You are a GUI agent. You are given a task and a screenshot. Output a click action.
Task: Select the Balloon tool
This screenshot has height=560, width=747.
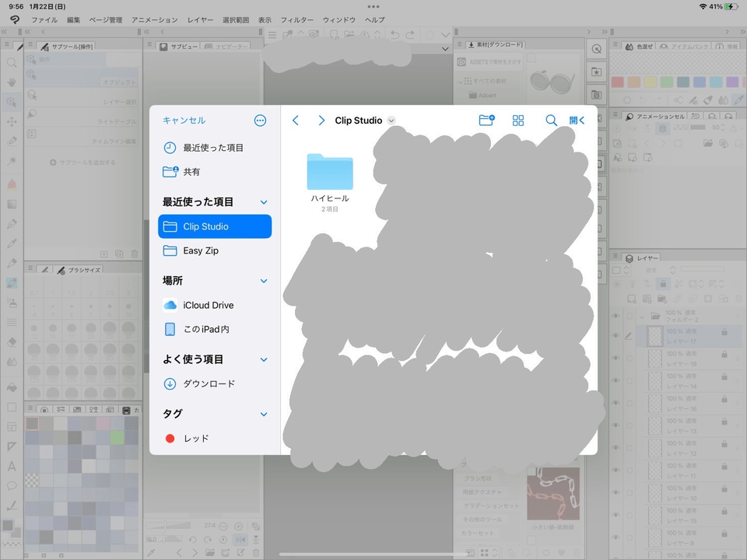tap(12, 485)
